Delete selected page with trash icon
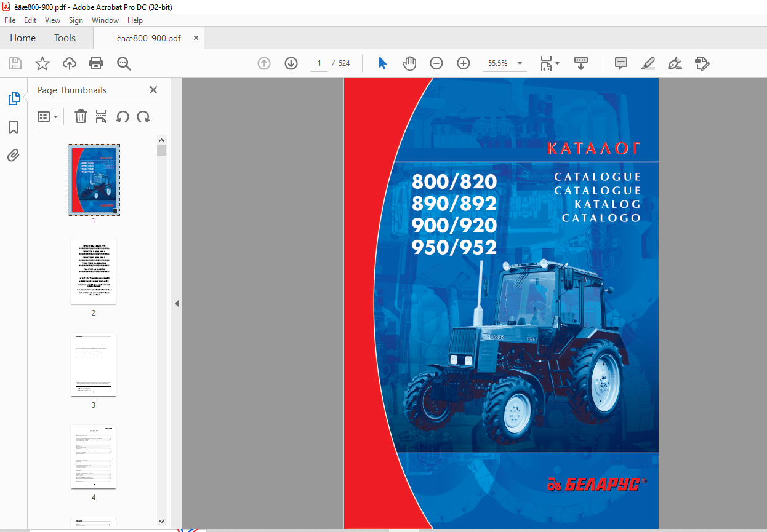 click(81, 116)
